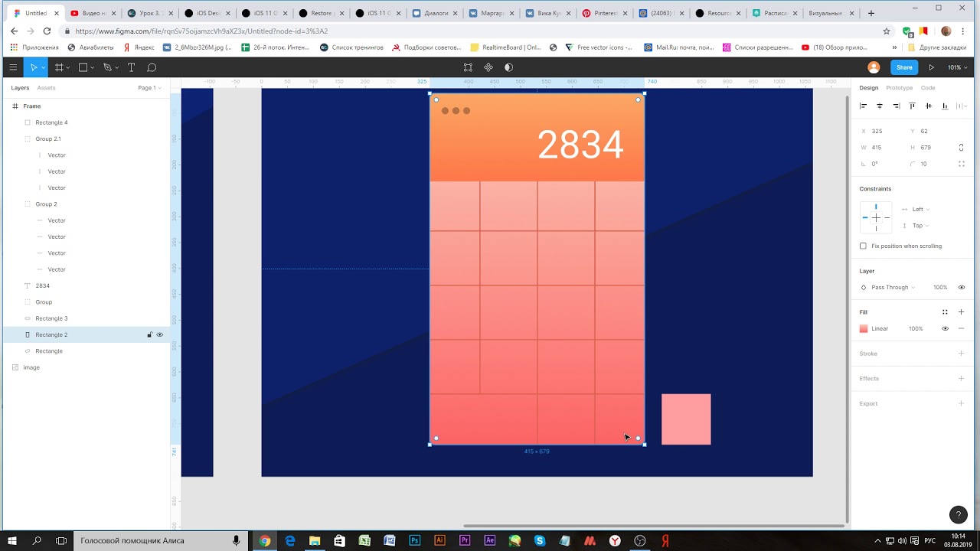The height and width of the screenshot is (551, 980).
Task: Select the Move tool
Action: (34, 67)
